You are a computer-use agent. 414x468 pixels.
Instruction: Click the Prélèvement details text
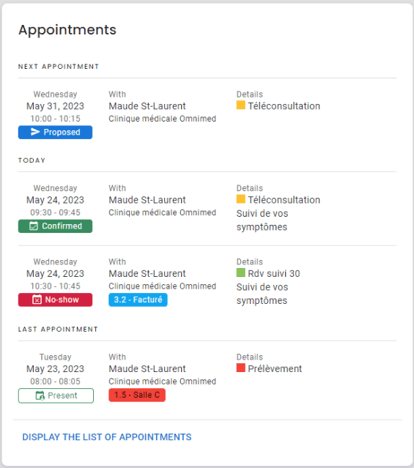[x=275, y=369]
